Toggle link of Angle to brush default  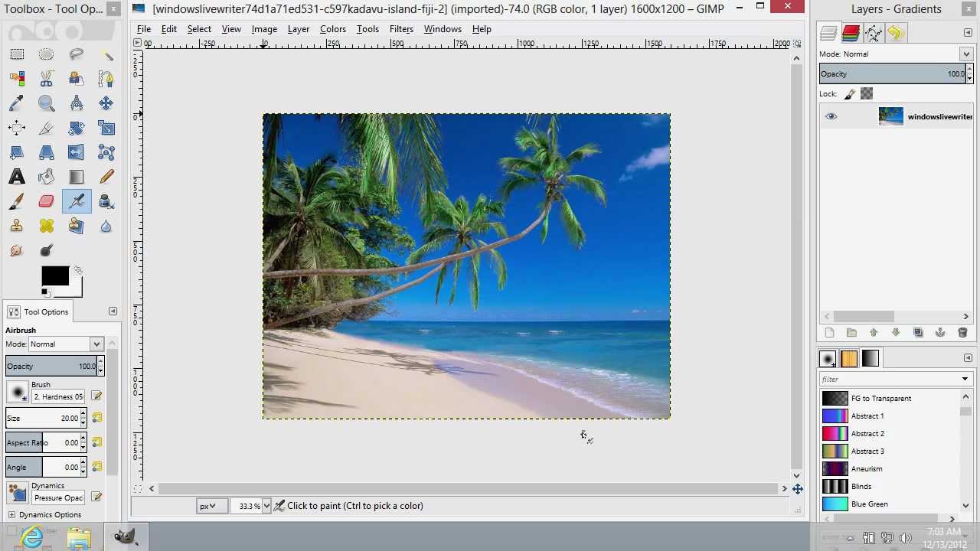97,467
